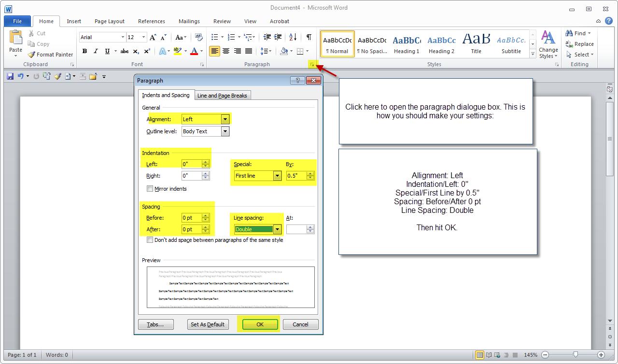The height and width of the screenshot is (364, 618).
Task: Apply subscript formatting
Action: click(136, 51)
